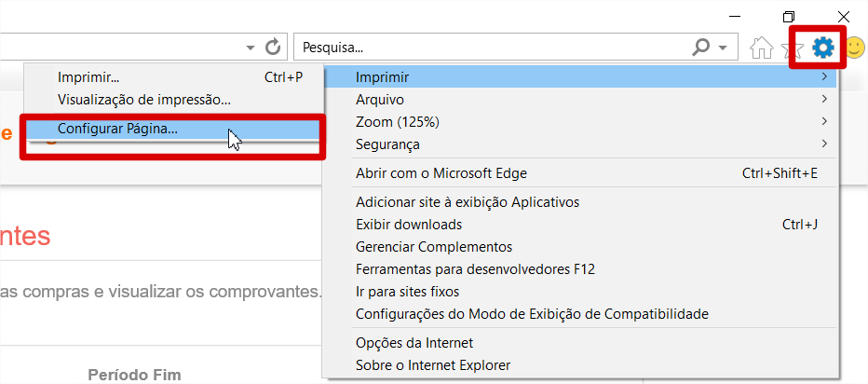Select Visualização de impressão
868x384 pixels.
tap(172, 101)
